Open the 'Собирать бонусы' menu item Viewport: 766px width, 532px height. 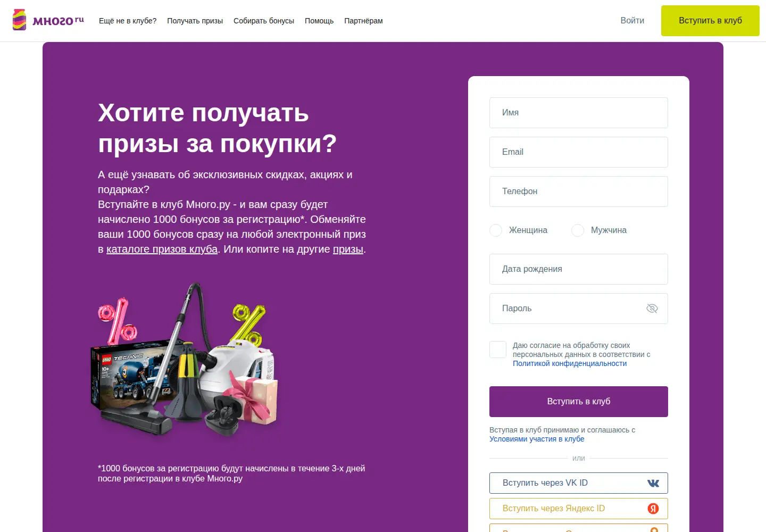click(264, 21)
